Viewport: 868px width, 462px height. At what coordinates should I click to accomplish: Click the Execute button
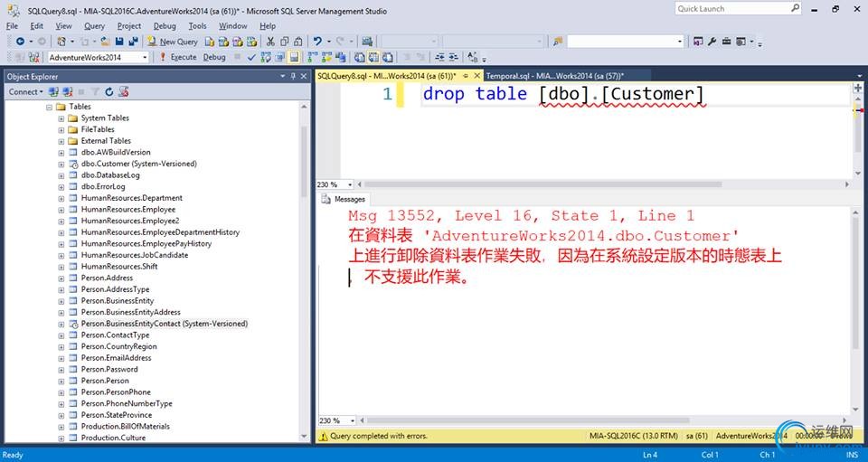[178, 57]
